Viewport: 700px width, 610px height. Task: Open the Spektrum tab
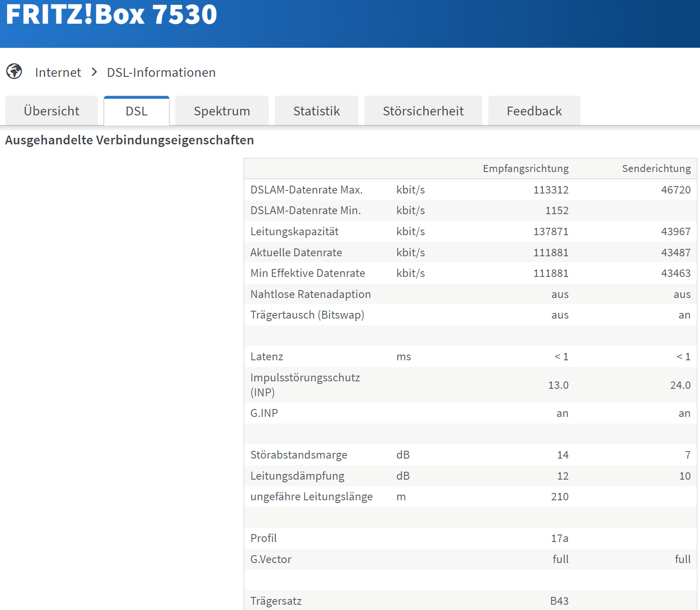pos(222,111)
